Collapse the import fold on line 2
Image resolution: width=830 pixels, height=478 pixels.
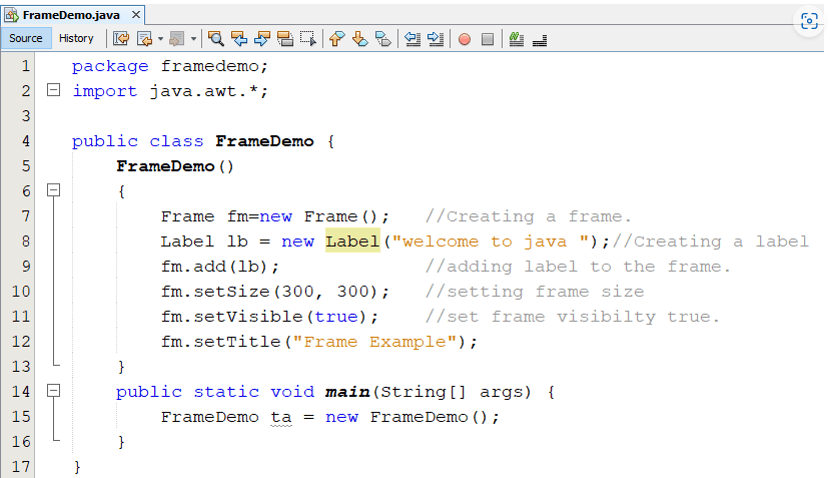click(53, 90)
